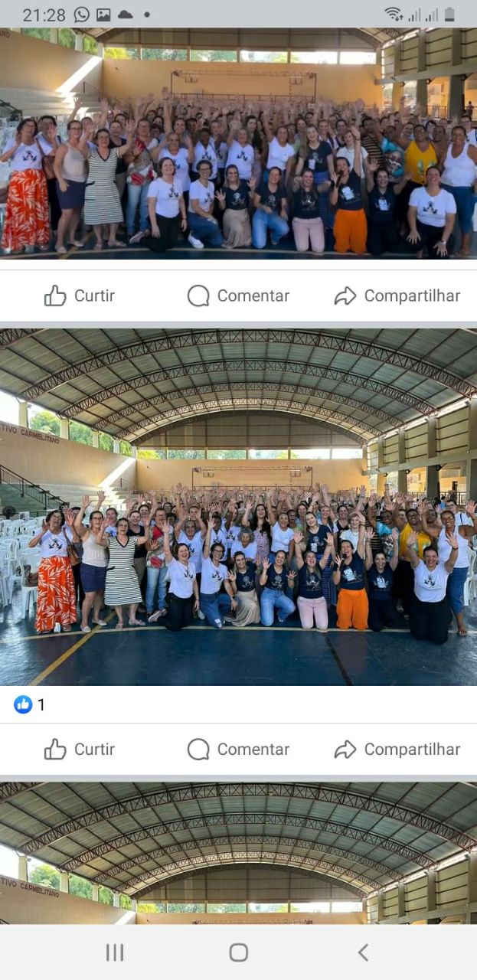Tap the Compartilhar arrow icon on first photo
This screenshot has width=477, height=980.
345,296
